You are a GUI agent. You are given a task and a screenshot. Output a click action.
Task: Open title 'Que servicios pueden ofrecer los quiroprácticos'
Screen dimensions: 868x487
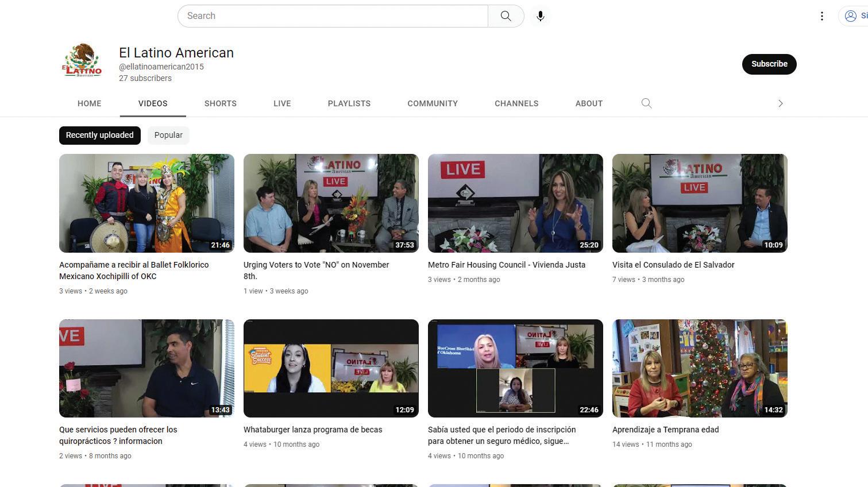click(x=118, y=435)
